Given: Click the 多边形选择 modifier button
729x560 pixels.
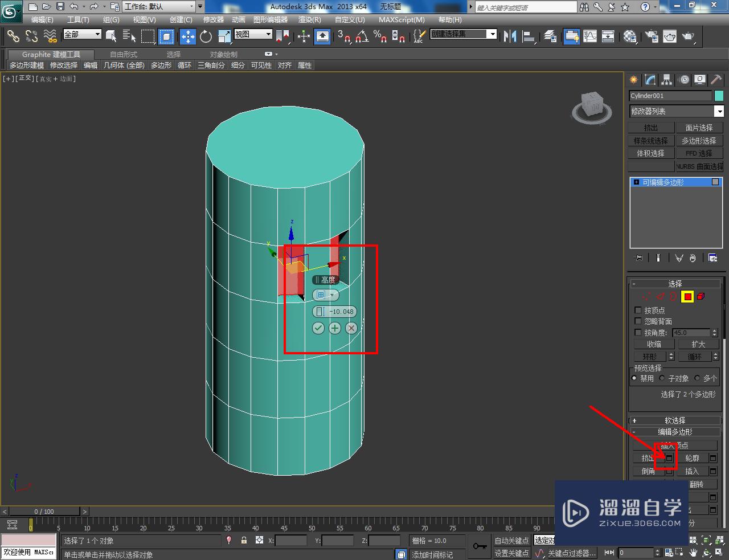Looking at the screenshot, I should click(699, 141).
